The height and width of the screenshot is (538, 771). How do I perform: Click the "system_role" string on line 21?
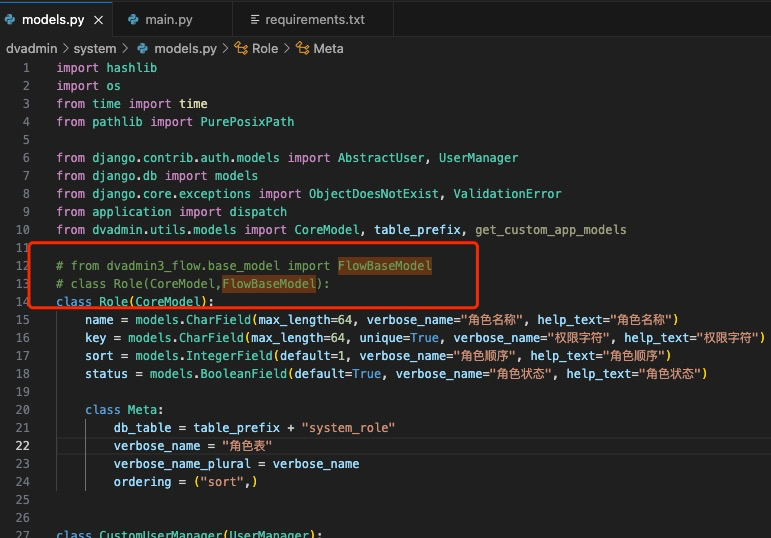coord(349,428)
